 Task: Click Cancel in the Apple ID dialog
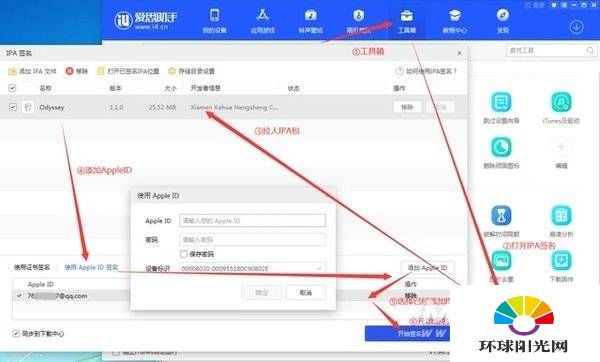coord(305,293)
